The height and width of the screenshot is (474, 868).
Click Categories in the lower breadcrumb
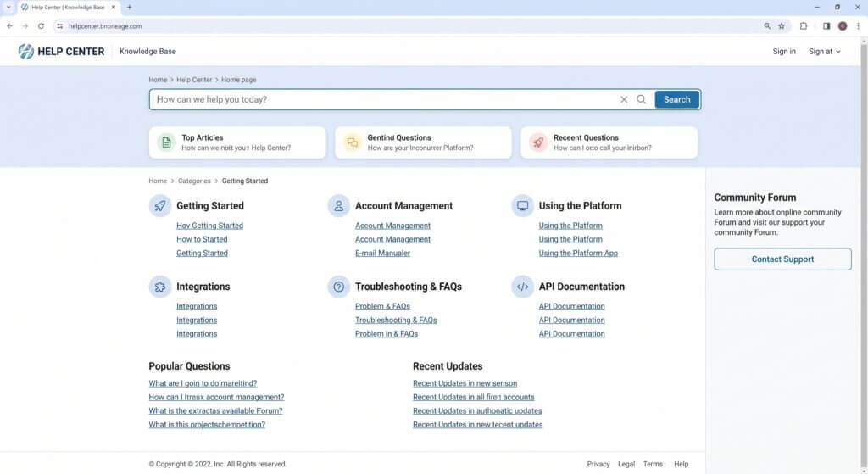coord(194,181)
